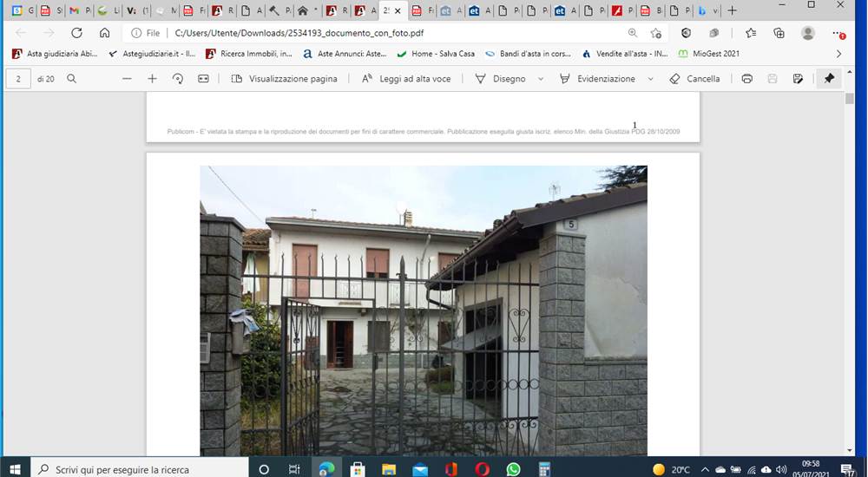Open the Favorites list icon
Screen dimensions: 868x477
tap(751, 33)
